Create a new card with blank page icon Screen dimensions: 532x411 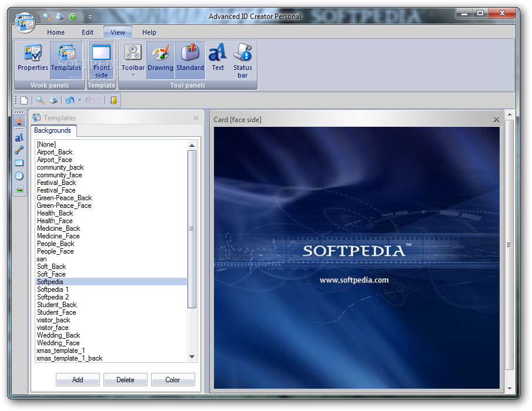point(24,100)
